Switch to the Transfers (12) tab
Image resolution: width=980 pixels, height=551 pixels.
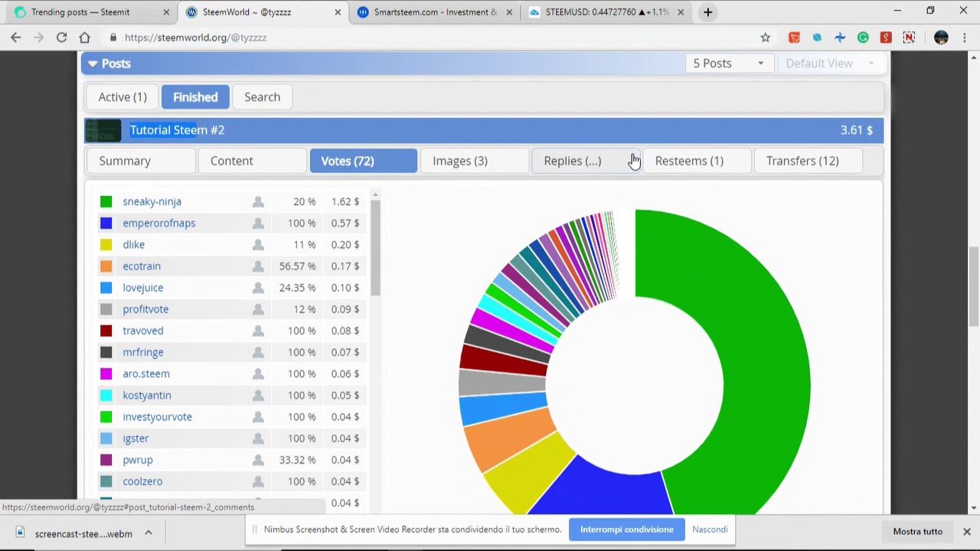[802, 161]
